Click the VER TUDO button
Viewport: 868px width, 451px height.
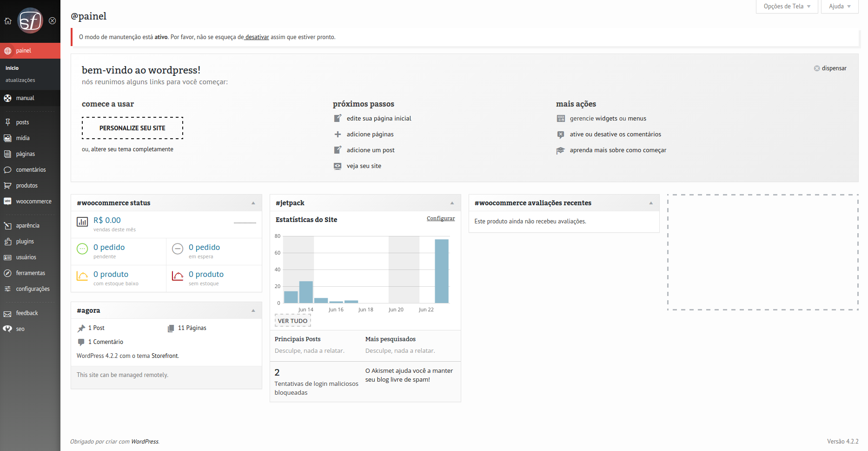point(292,321)
